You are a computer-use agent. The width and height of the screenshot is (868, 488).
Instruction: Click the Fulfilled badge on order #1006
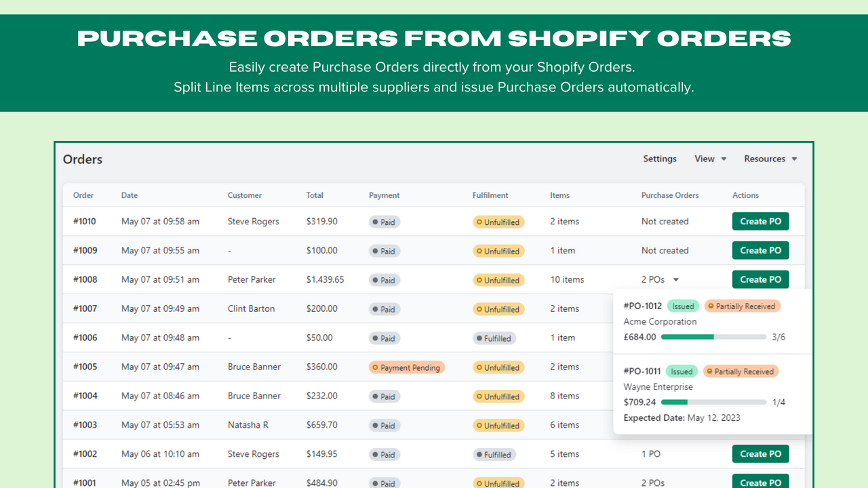click(494, 338)
